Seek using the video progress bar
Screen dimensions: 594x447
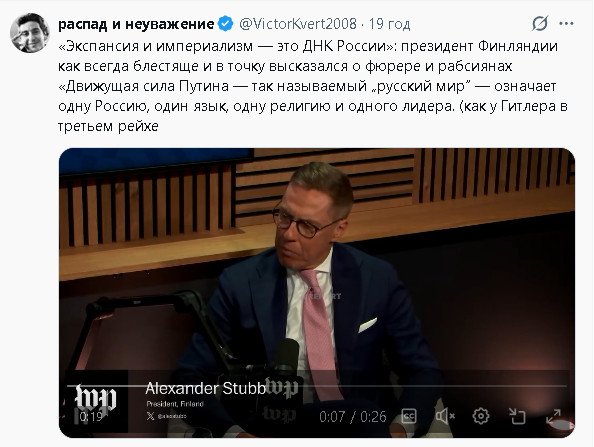317,386
